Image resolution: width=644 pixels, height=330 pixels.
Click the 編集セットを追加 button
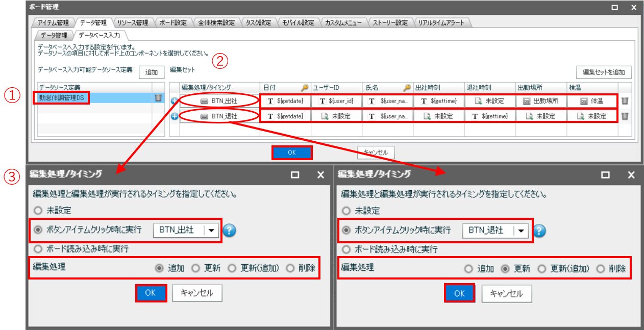coord(604,72)
